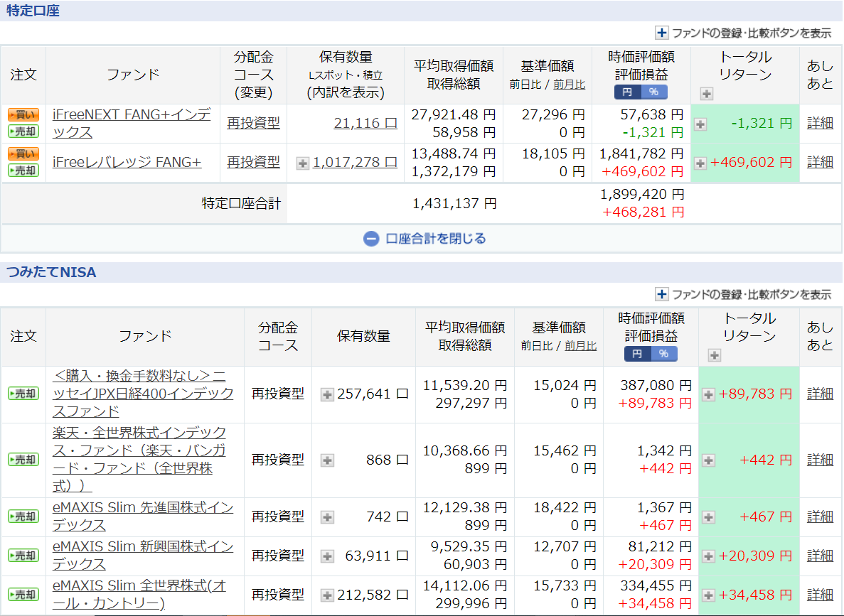Expand the total return details for +89,783円
Screen dimensions: 844x616
pyautogui.click(x=708, y=395)
